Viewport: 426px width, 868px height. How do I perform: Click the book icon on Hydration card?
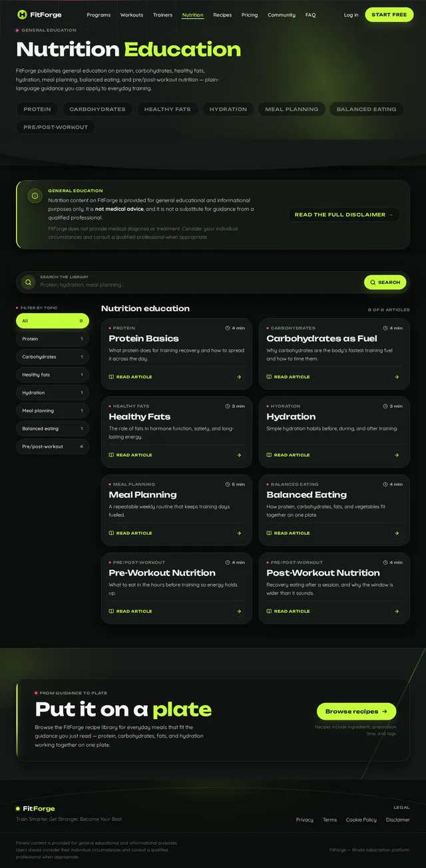tap(269, 455)
